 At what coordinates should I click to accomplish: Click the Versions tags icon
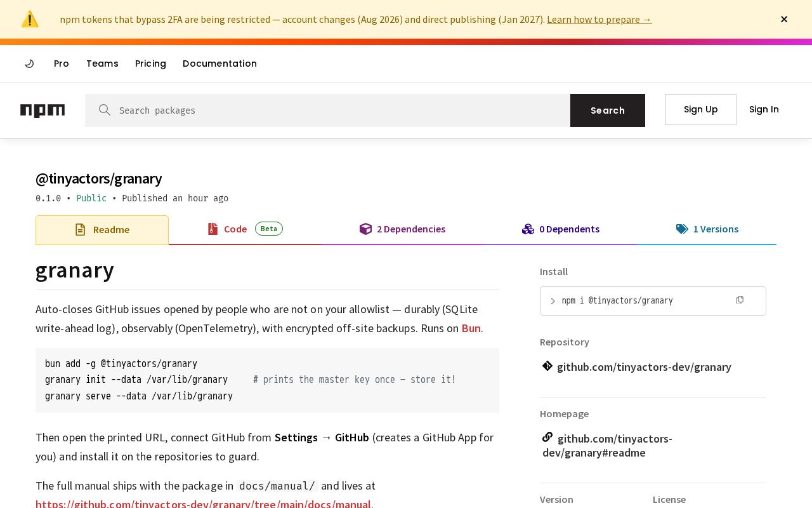682,229
